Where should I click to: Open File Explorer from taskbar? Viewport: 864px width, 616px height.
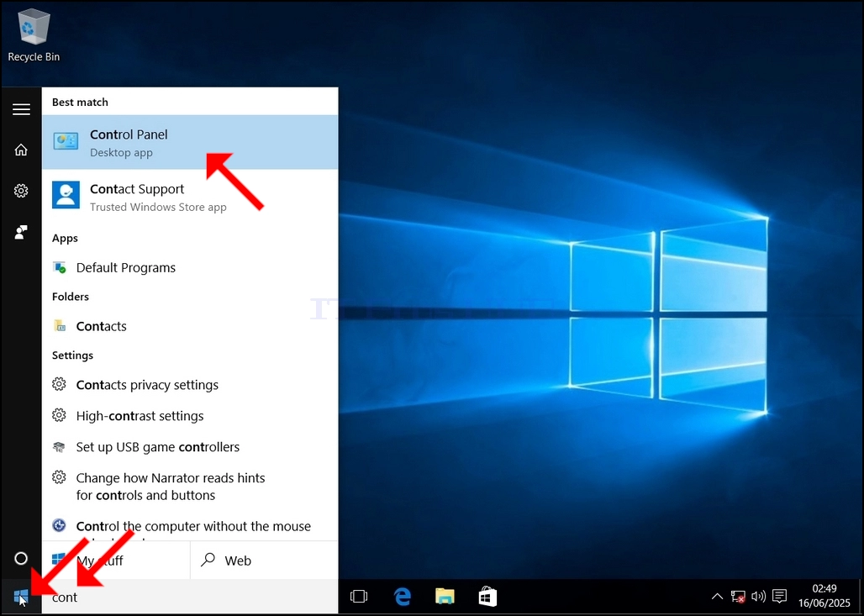click(x=445, y=596)
